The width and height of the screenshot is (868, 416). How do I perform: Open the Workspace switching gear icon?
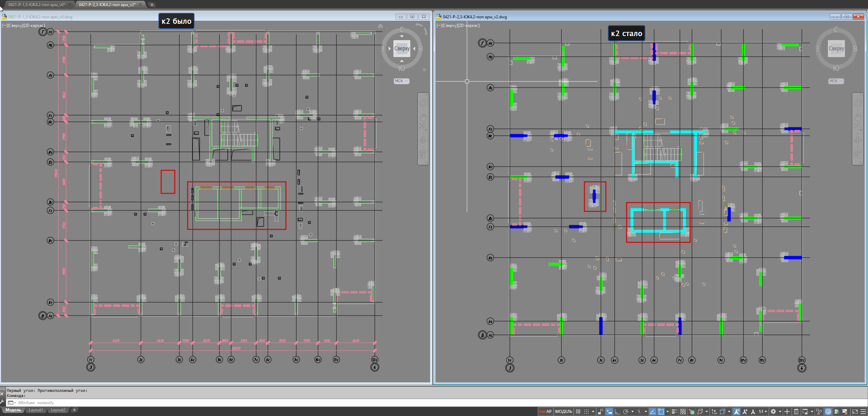pyautogui.click(x=773, y=412)
